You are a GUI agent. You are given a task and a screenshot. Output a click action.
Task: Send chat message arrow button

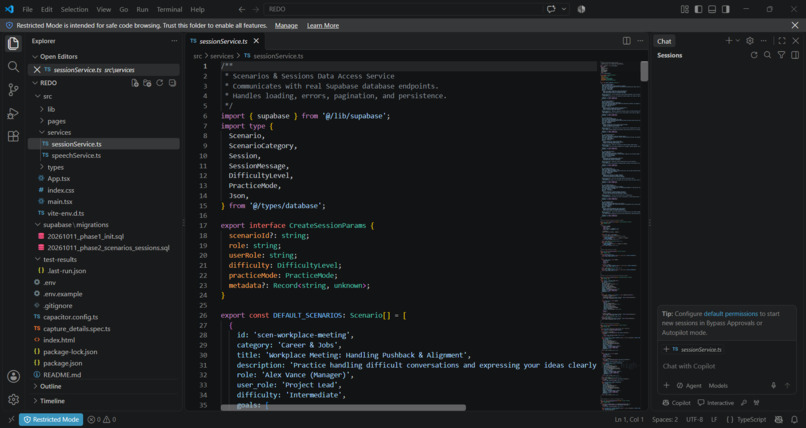[x=787, y=385]
